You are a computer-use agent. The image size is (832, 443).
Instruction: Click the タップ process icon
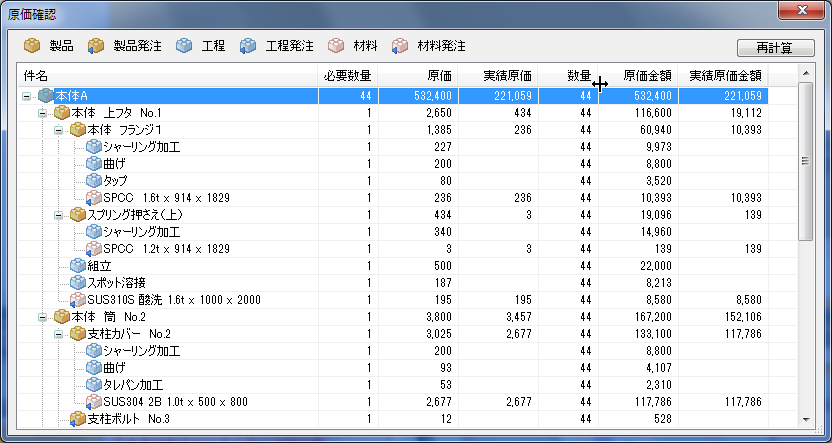click(93, 181)
